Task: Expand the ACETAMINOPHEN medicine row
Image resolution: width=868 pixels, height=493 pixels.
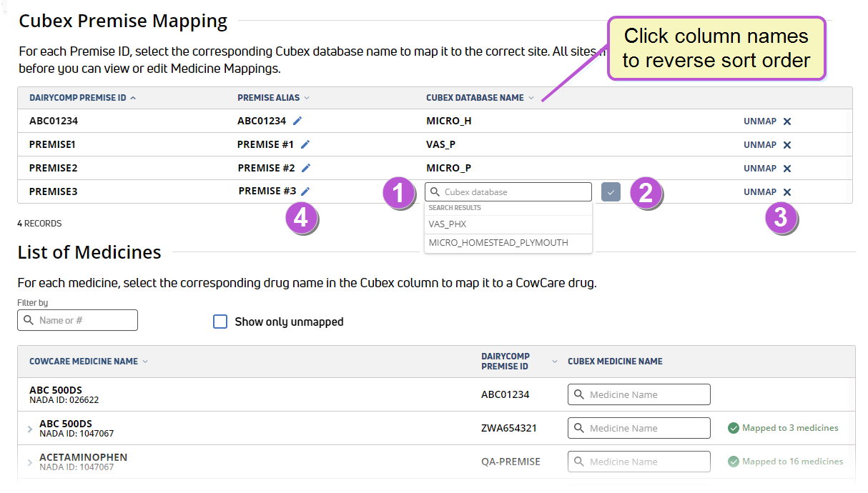Action: tap(30, 462)
